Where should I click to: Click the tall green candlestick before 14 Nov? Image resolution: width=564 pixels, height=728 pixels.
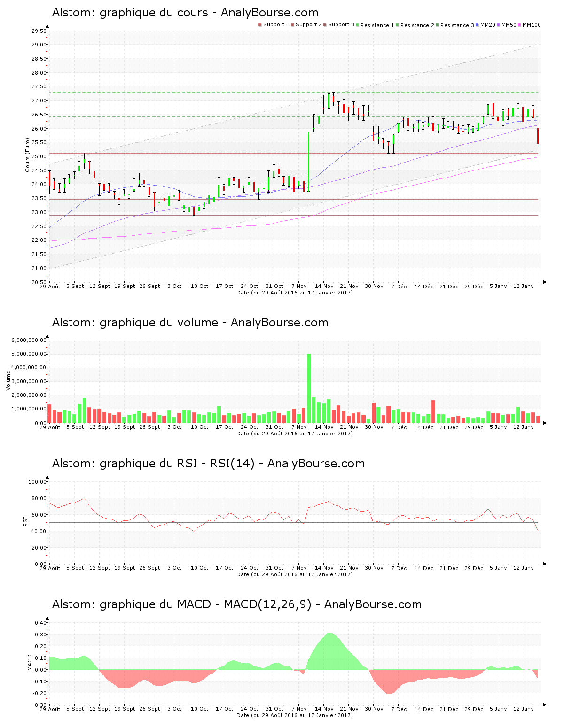(309, 161)
